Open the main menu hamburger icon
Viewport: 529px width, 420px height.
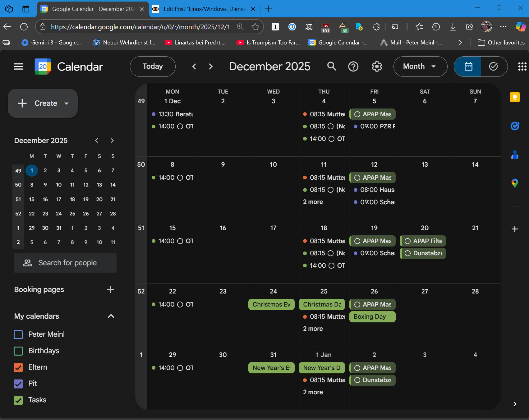click(x=18, y=67)
